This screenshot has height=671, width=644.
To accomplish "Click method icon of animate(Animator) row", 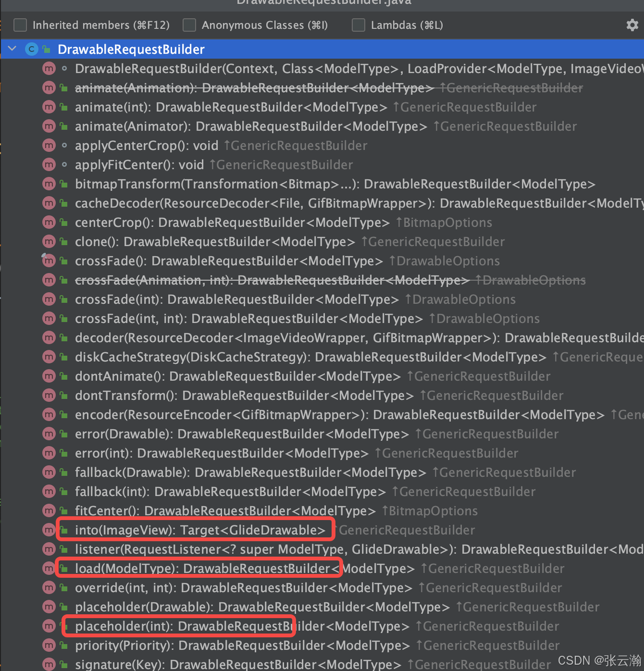I will pos(49,126).
